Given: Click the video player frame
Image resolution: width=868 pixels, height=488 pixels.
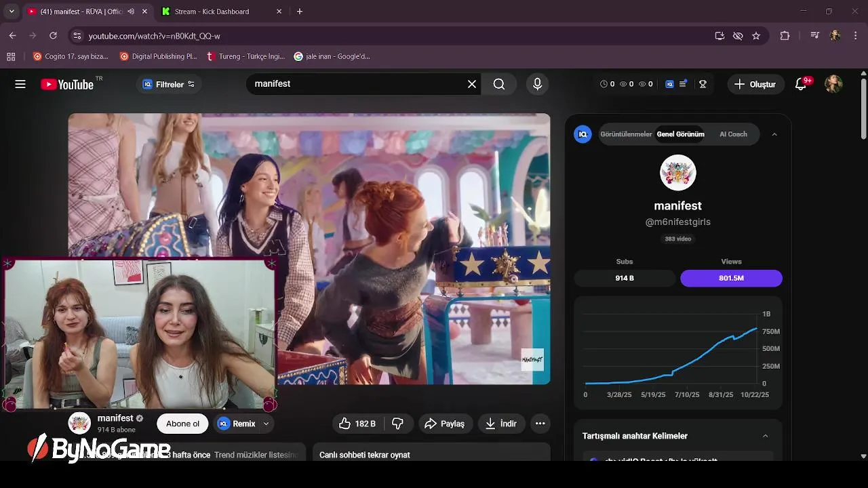Looking at the screenshot, I should pos(309,249).
